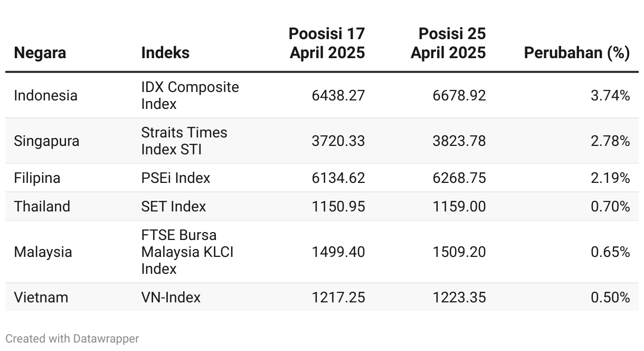Click the Filipina row label
This screenshot has width=644, height=351.
click(37, 178)
